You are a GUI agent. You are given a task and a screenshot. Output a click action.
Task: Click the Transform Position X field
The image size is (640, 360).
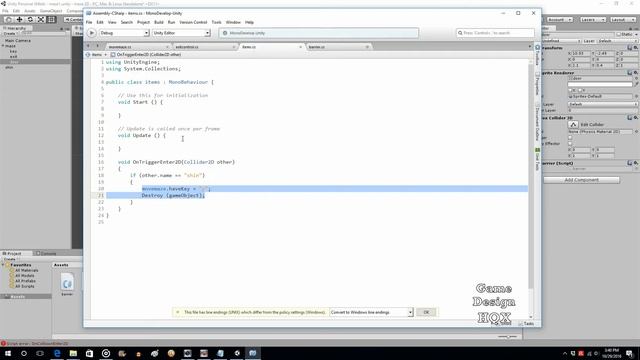[x=581, y=53]
